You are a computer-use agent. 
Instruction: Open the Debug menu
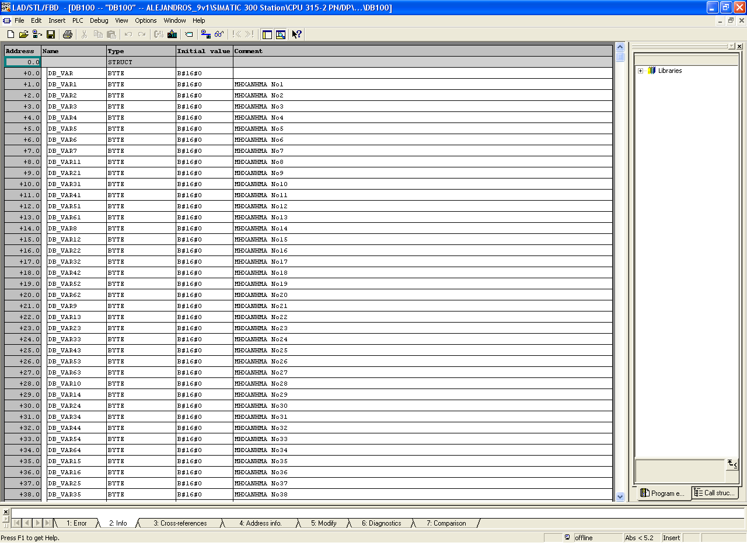[99, 20]
